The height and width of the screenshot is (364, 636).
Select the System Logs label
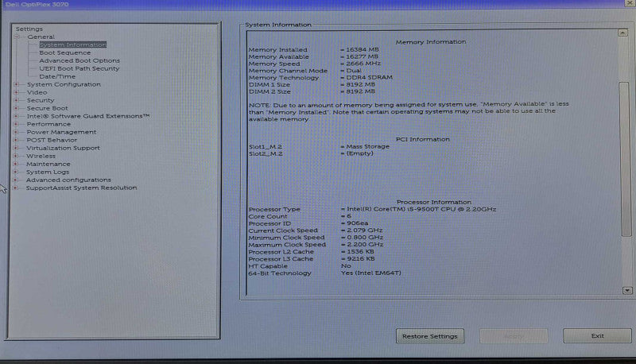(48, 172)
